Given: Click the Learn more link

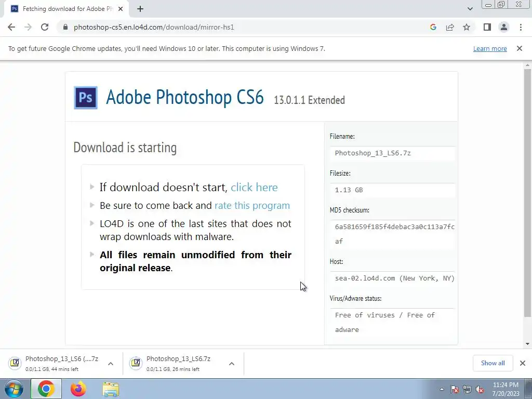Looking at the screenshot, I should 490,48.
